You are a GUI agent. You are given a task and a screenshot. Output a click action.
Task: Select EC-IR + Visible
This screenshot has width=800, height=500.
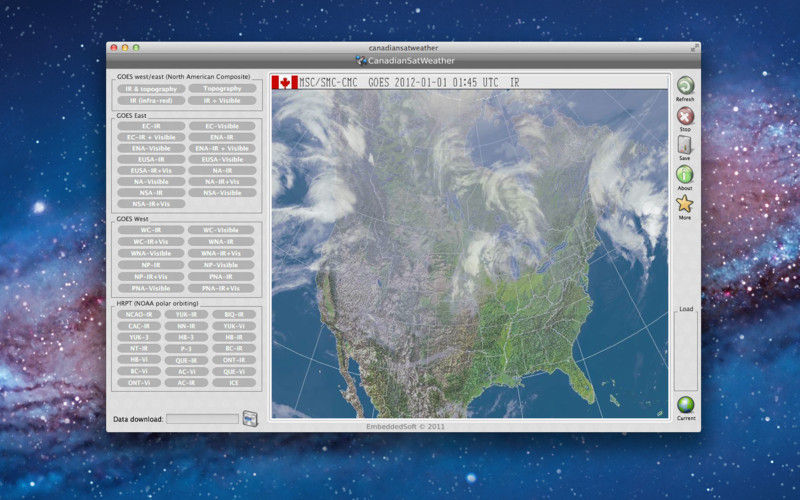[151, 137]
